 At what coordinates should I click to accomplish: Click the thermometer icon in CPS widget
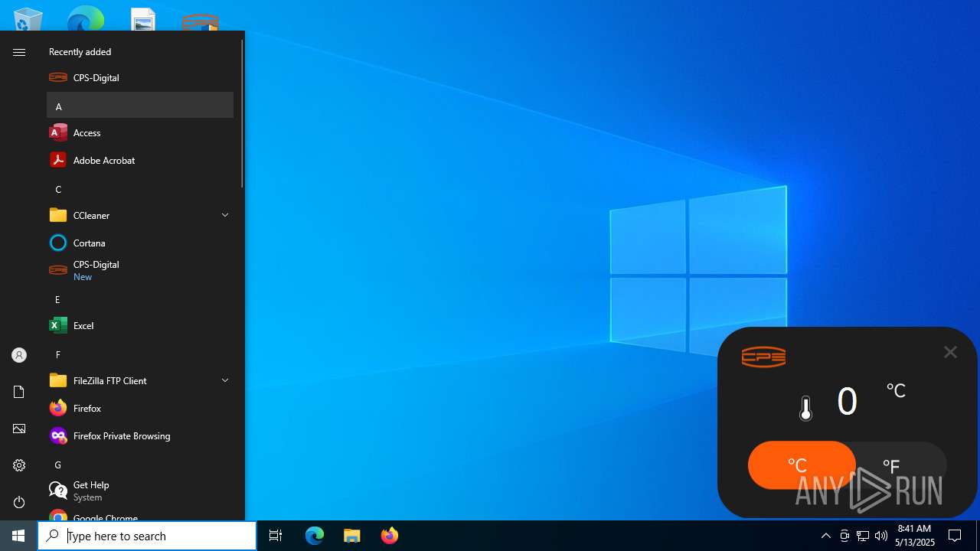pos(805,408)
